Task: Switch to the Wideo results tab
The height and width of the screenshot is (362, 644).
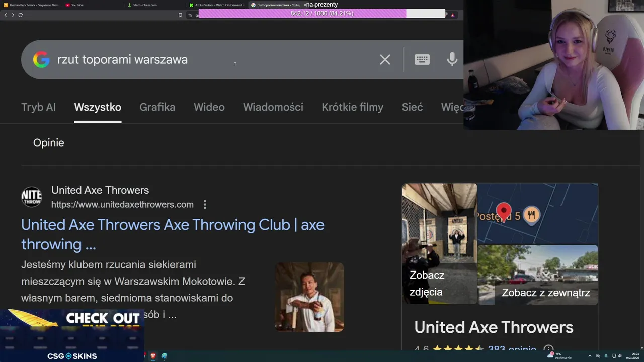Action: coord(209,107)
